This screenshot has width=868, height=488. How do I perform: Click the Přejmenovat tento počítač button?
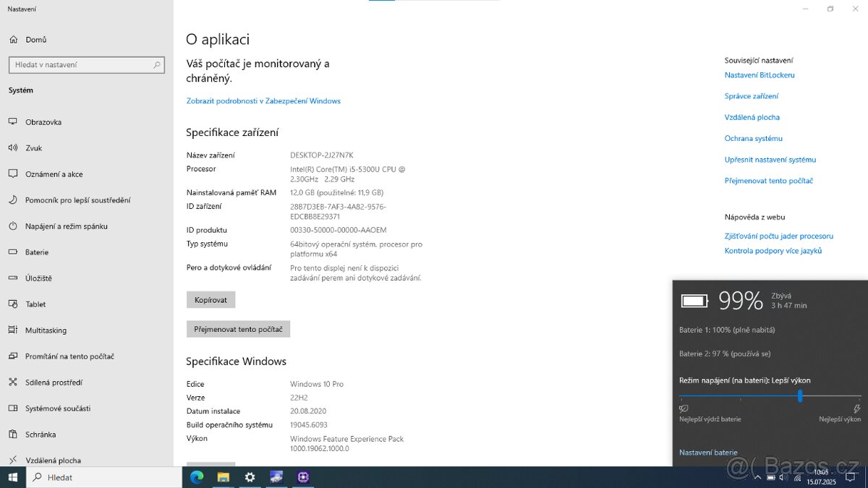click(x=238, y=328)
